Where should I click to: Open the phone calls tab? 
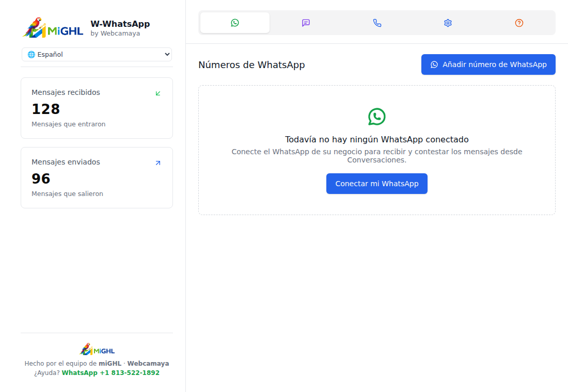377,23
